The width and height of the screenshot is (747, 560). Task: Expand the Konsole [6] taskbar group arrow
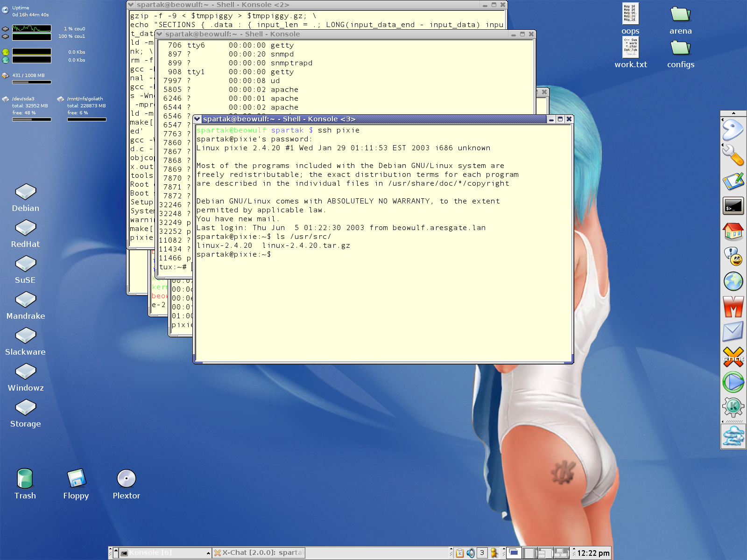pyautogui.click(x=208, y=553)
